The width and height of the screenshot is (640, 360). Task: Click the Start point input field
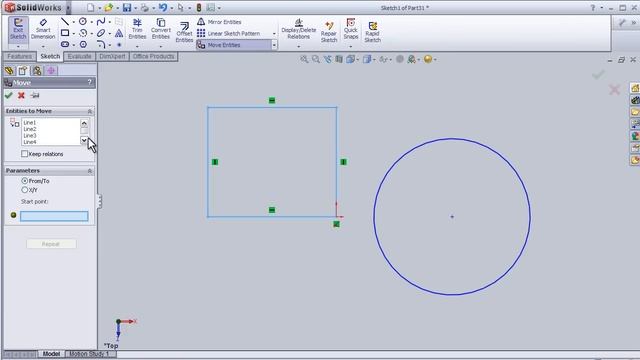[x=54, y=216]
